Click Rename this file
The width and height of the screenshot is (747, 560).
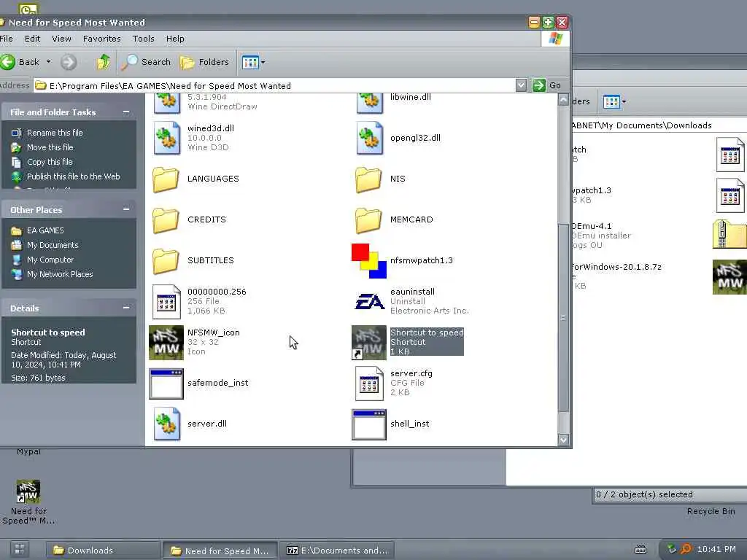pyautogui.click(x=47, y=133)
